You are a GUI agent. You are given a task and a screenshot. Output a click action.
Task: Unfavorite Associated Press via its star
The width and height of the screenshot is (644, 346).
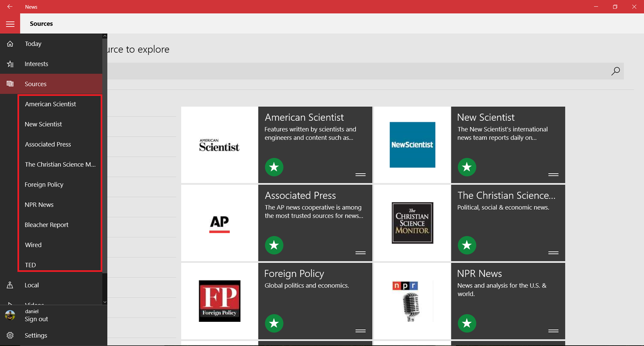274,245
